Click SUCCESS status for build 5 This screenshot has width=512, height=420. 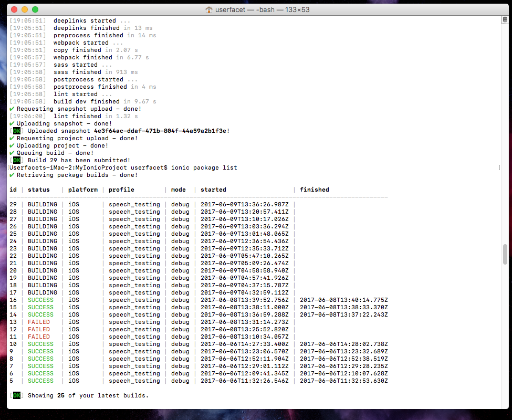coord(40,381)
